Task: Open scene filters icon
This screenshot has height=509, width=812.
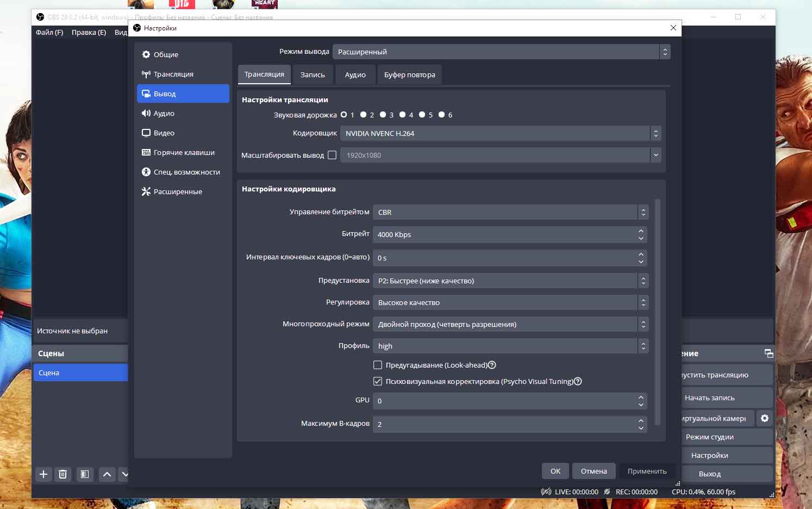Action: 85,474
